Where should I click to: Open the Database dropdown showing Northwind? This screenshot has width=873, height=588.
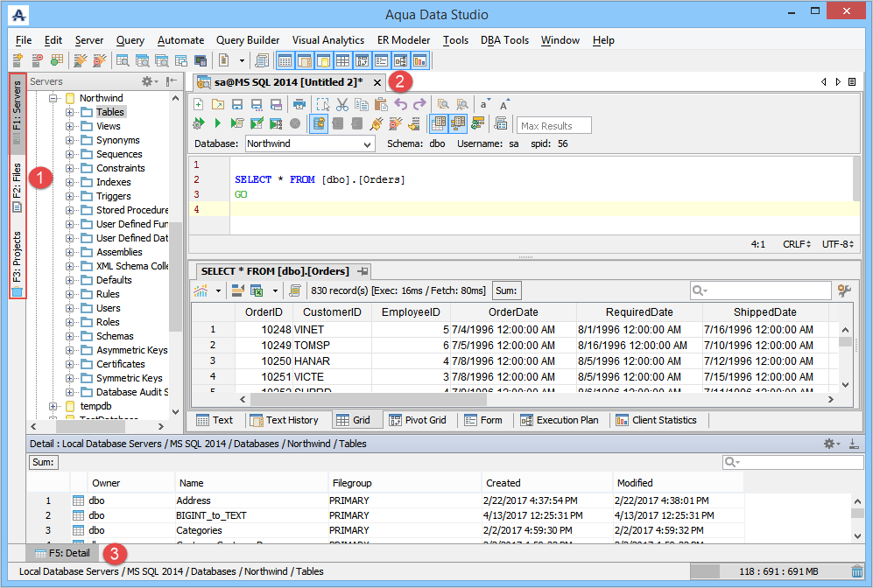coord(308,143)
